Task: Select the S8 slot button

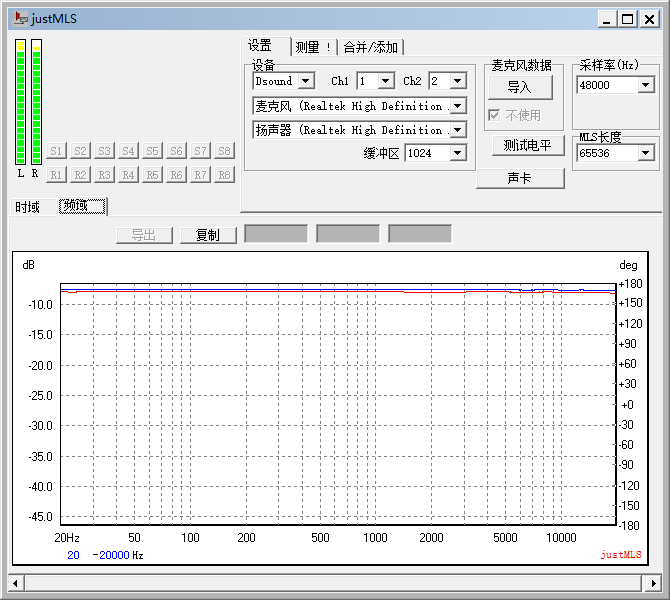Action: [224, 151]
